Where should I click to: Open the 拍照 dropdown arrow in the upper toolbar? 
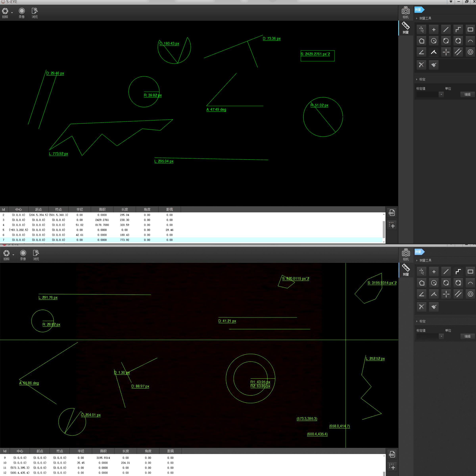coord(12,13)
